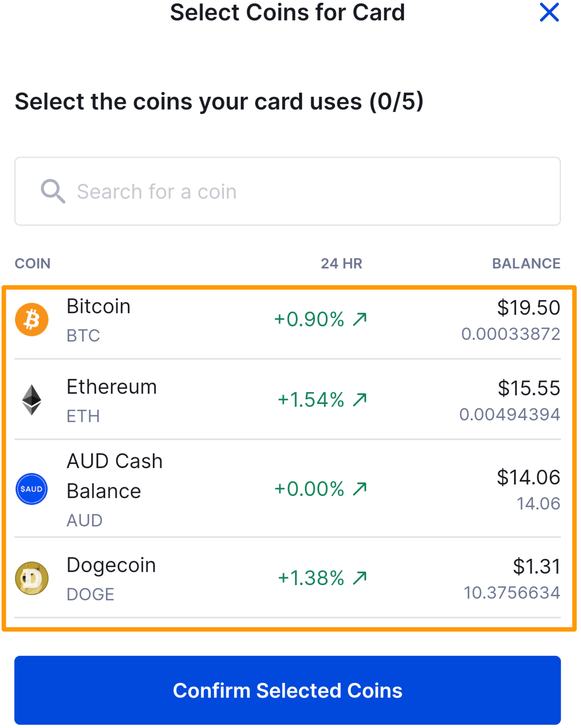Click the blue AUD coin icon
The width and height of the screenshot is (581, 728).
32,489
